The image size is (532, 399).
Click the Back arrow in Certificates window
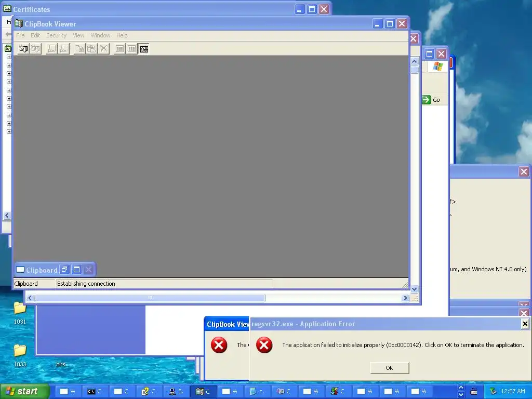coord(8,34)
